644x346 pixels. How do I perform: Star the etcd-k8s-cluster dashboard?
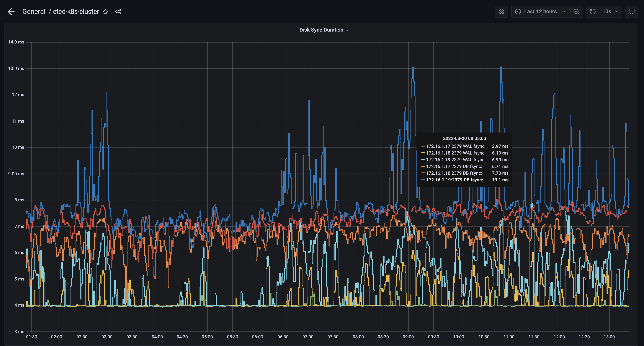(105, 12)
